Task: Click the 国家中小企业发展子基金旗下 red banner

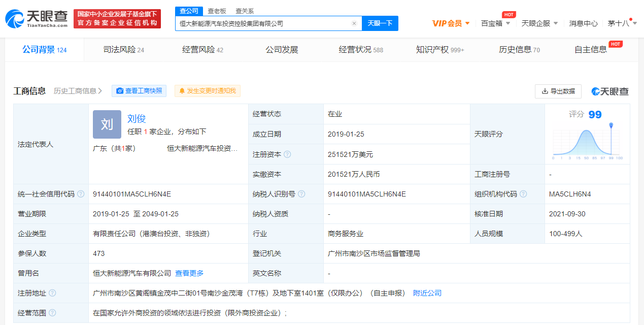Action: [117, 14]
